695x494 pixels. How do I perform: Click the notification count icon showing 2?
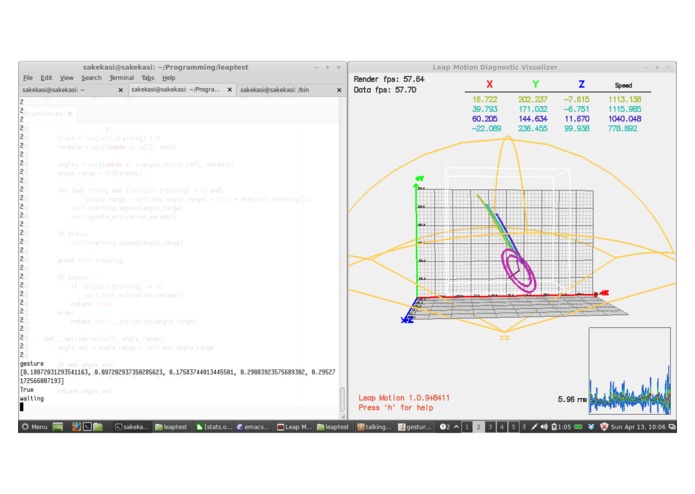445,427
